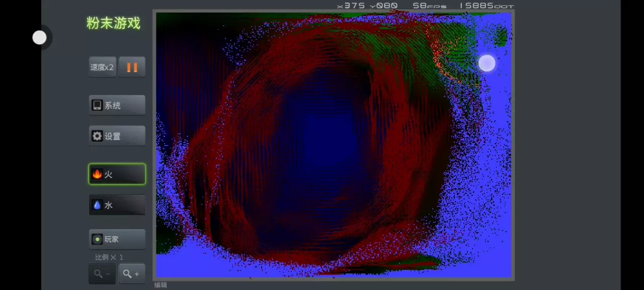Select the 火 fire element
This screenshot has height=290, width=644.
[117, 174]
